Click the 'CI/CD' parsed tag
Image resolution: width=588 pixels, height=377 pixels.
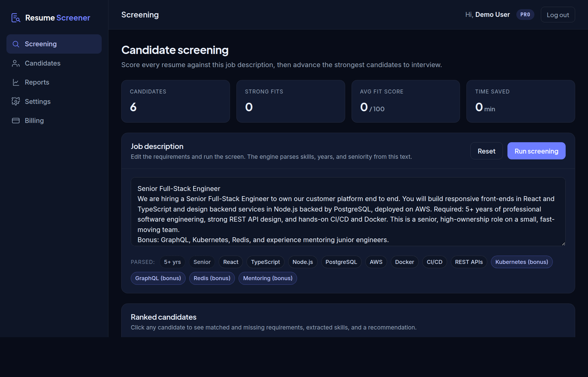pyautogui.click(x=434, y=262)
